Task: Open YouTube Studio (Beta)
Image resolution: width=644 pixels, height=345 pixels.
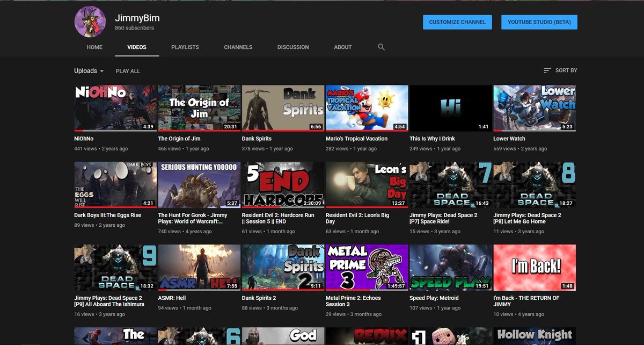Action: pos(539,22)
